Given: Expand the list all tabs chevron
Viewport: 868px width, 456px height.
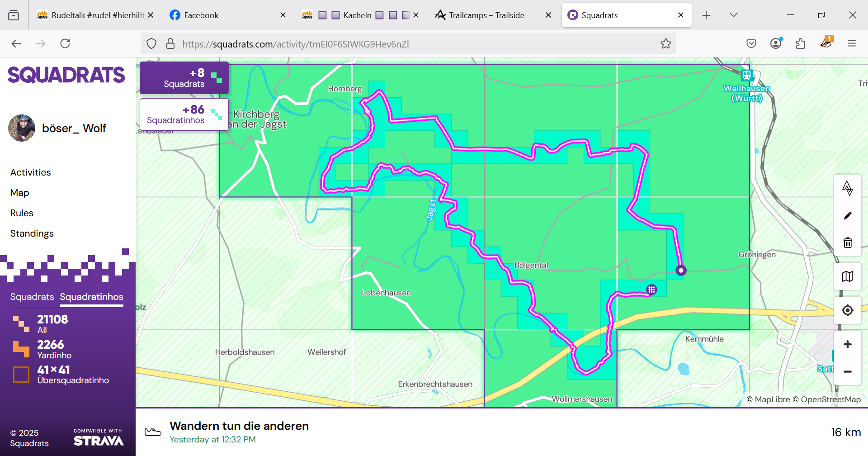Looking at the screenshot, I should coord(733,15).
